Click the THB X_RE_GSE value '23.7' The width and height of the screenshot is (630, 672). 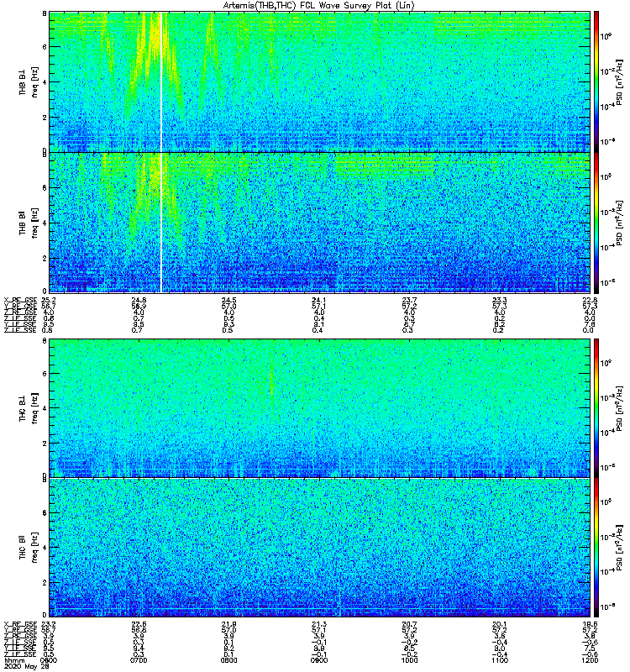coord(409,300)
